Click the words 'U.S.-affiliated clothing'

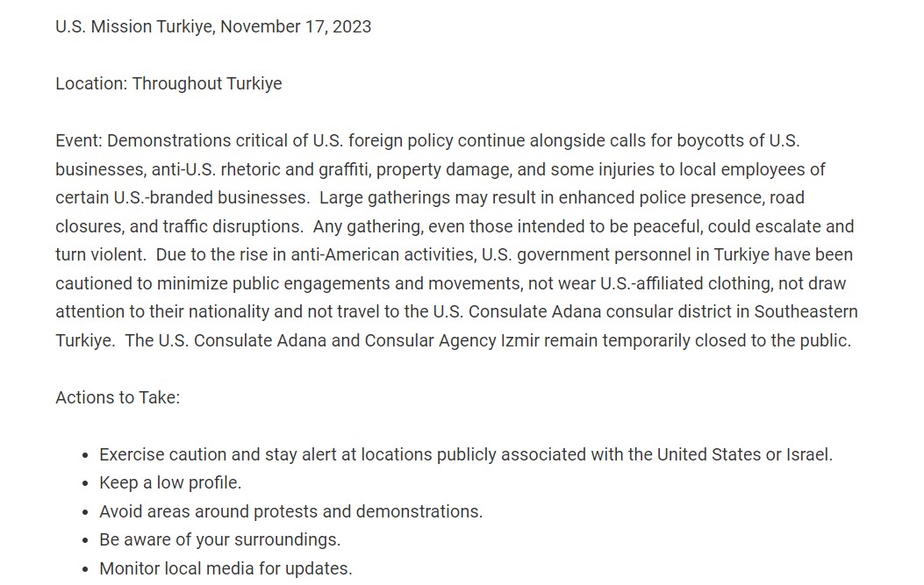click(x=686, y=283)
